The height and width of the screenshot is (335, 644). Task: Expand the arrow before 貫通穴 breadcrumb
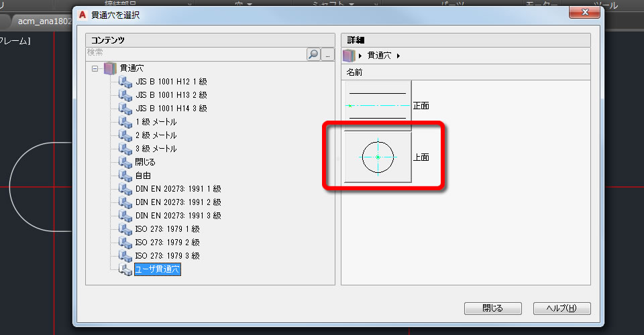360,56
